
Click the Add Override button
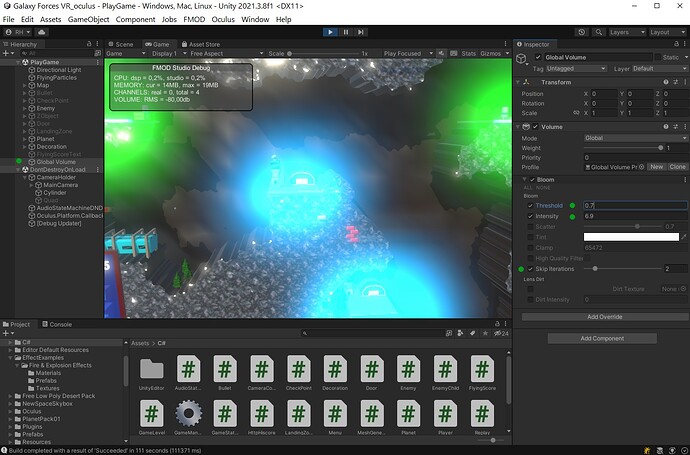coord(605,317)
